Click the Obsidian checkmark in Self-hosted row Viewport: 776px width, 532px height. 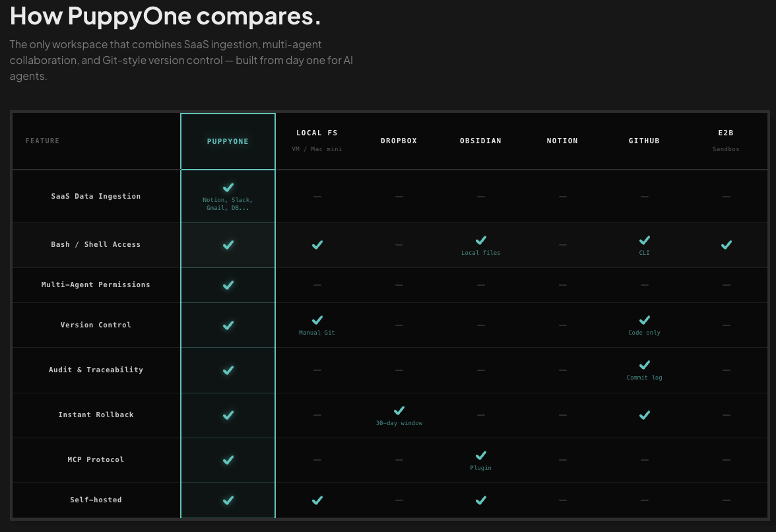coord(480,500)
